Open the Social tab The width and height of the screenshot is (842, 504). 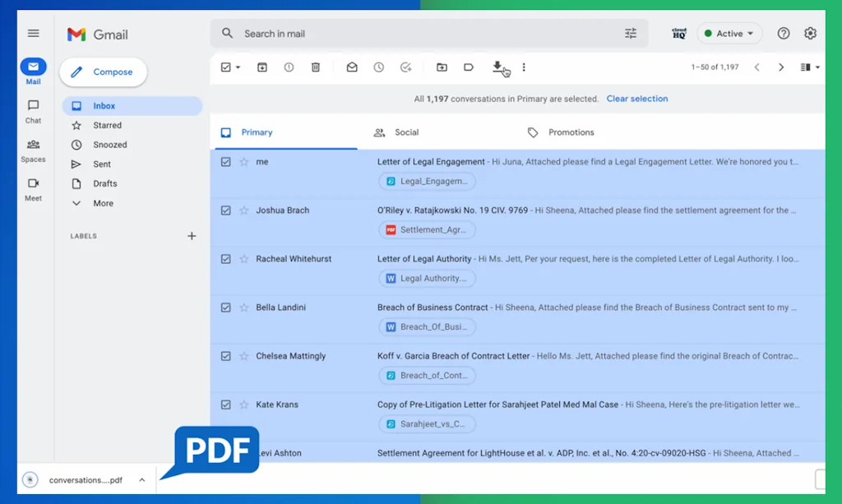409,132
